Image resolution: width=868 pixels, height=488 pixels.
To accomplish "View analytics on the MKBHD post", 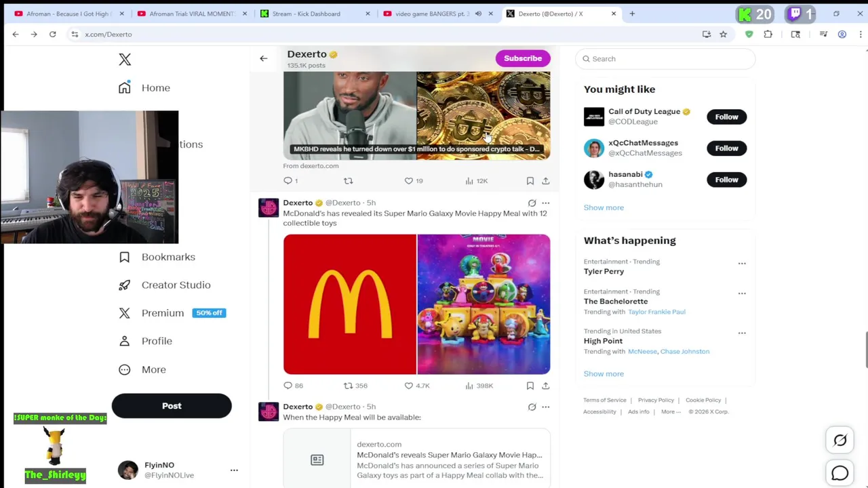I will pyautogui.click(x=469, y=181).
